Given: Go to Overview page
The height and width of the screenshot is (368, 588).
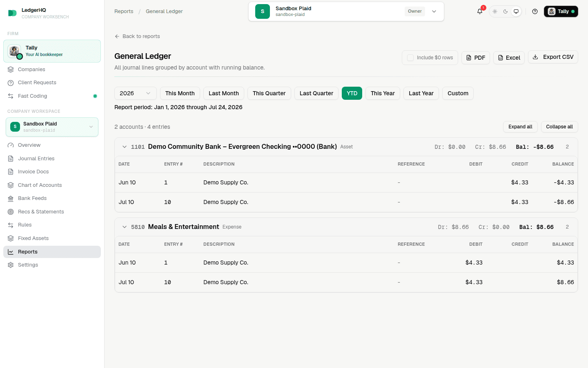Looking at the screenshot, I should point(52,145).
